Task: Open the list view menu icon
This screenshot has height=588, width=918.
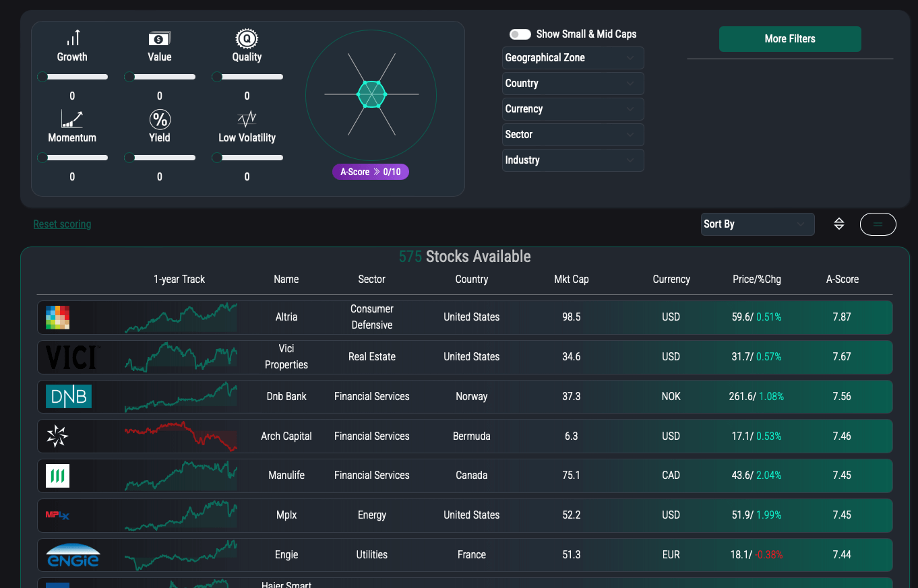Action: coord(878,224)
